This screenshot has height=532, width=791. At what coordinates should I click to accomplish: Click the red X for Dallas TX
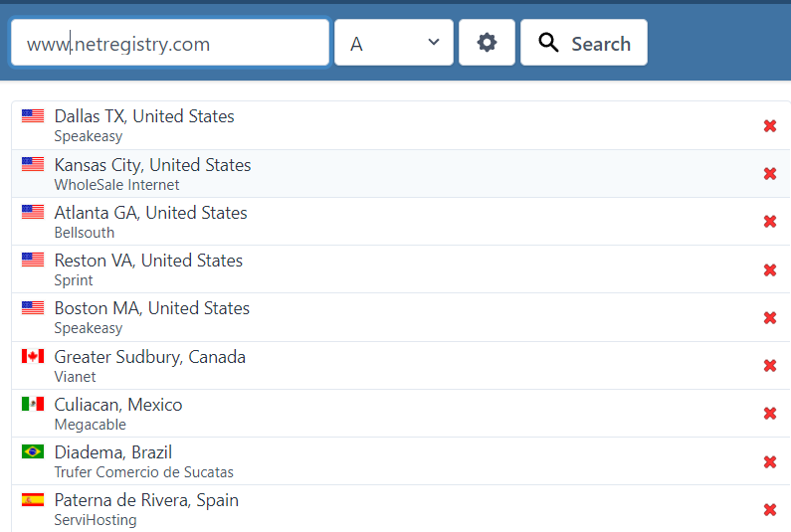(x=770, y=125)
